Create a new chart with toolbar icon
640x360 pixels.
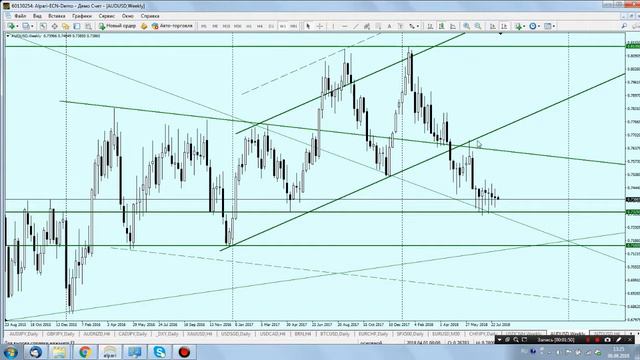11,26
